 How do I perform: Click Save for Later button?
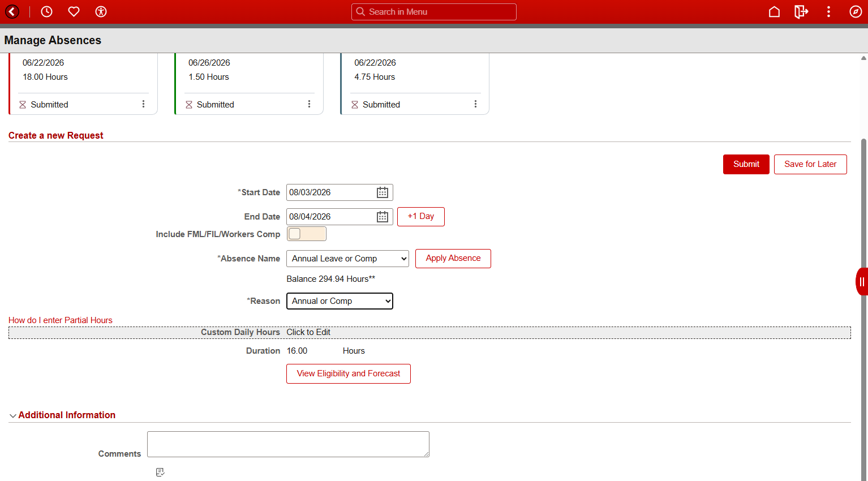810,164
